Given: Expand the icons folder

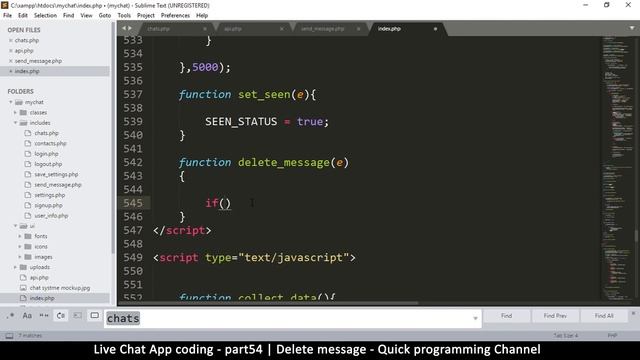Looking at the screenshot, I should (20, 247).
